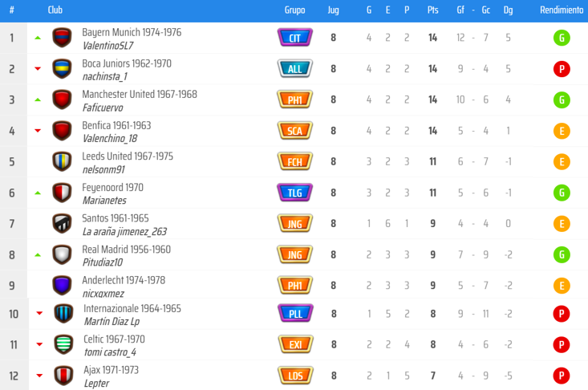Click the Rendimiento column header

coord(562,10)
